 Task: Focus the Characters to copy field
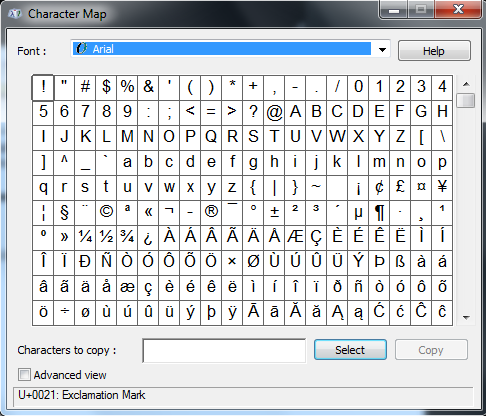(224, 350)
